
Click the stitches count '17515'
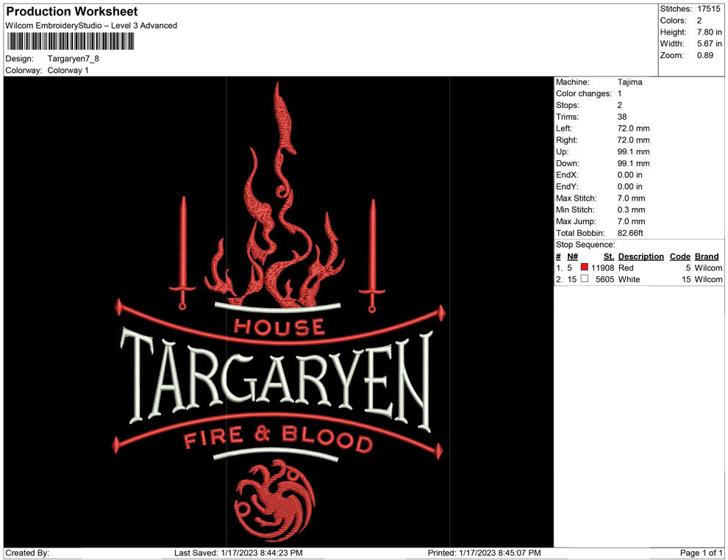point(709,9)
